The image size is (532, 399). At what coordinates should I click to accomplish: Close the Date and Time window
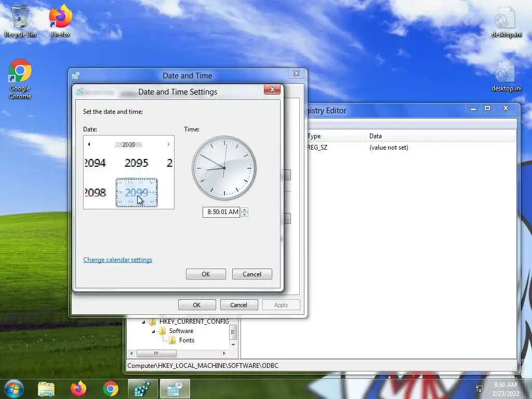pos(296,73)
